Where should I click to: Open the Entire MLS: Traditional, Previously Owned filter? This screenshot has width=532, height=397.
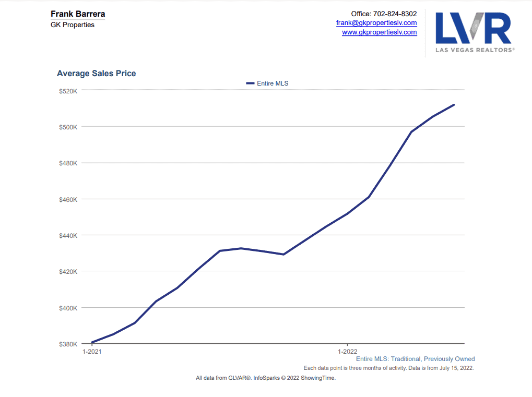(415, 359)
